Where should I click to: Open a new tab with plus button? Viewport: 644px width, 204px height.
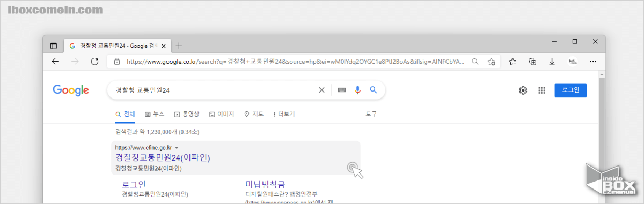pyautogui.click(x=179, y=46)
